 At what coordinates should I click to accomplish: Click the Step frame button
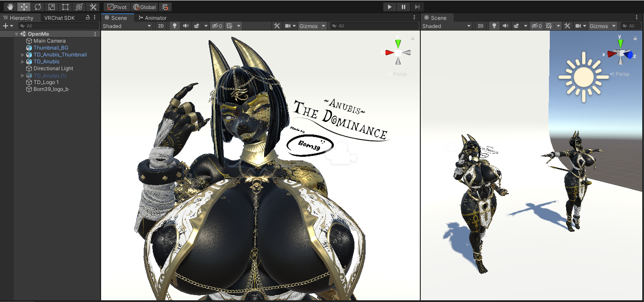[x=417, y=7]
